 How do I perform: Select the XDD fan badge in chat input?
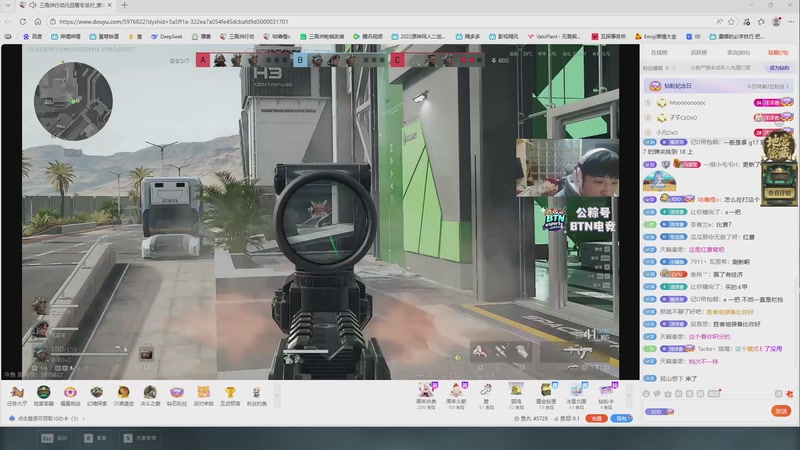click(x=659, y=411)
